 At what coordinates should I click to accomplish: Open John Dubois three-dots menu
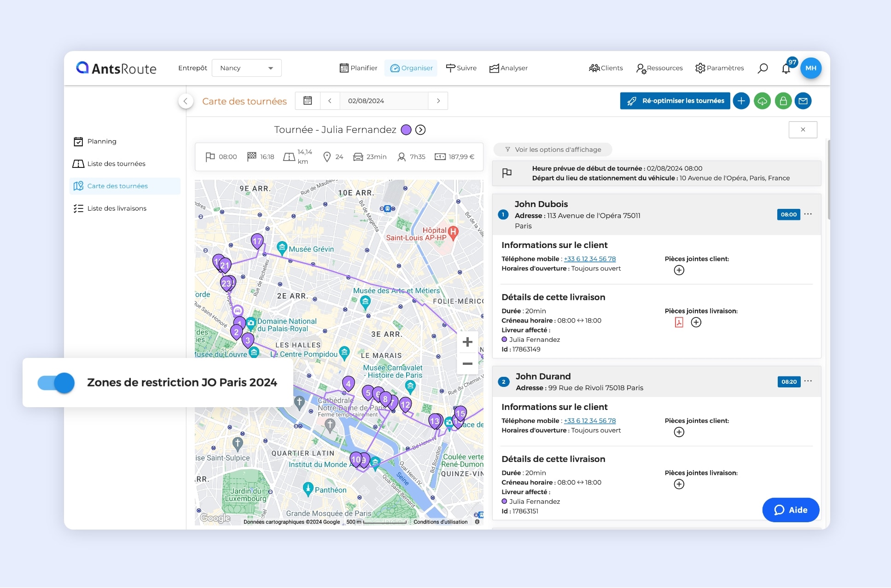[x=808, y=214]
